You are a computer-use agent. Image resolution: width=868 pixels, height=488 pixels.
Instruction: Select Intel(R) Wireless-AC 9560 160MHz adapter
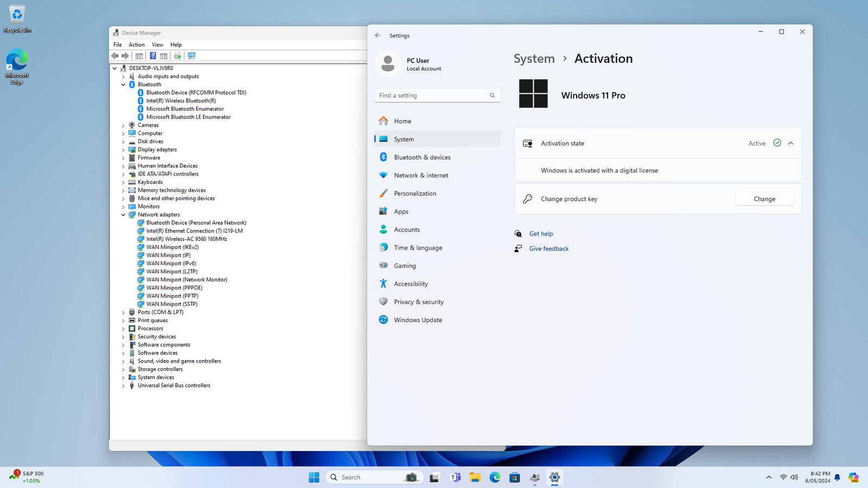coord(187,239)
